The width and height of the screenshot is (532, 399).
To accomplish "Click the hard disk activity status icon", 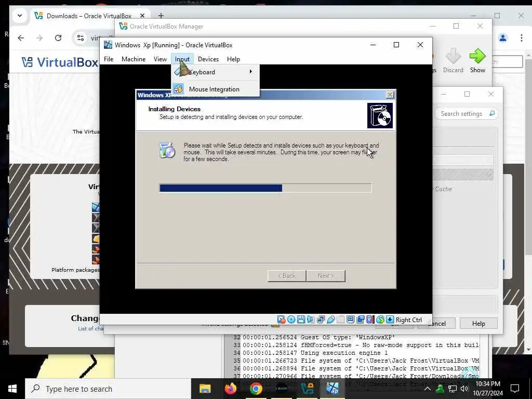I will (x=281, y=320).
